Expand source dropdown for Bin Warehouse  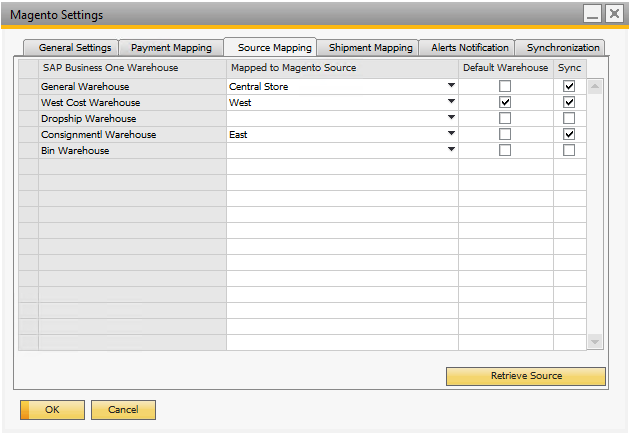[451, 150]
